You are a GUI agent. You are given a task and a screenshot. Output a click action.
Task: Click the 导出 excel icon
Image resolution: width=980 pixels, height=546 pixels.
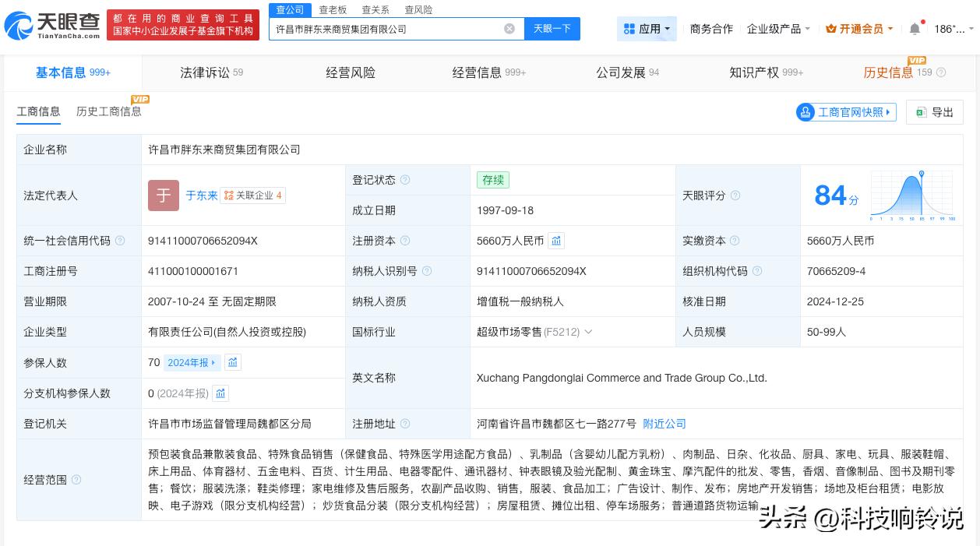(x=921, y=112)
